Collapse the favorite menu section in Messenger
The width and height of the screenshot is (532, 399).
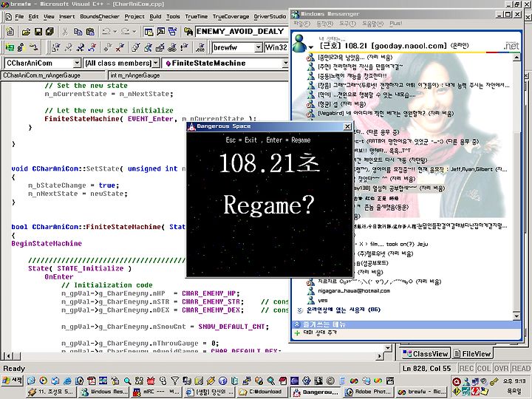297,324
